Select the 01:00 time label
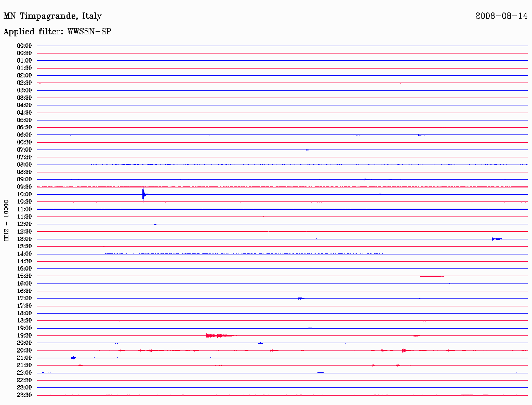532x405 pixels. pos(24,61)
